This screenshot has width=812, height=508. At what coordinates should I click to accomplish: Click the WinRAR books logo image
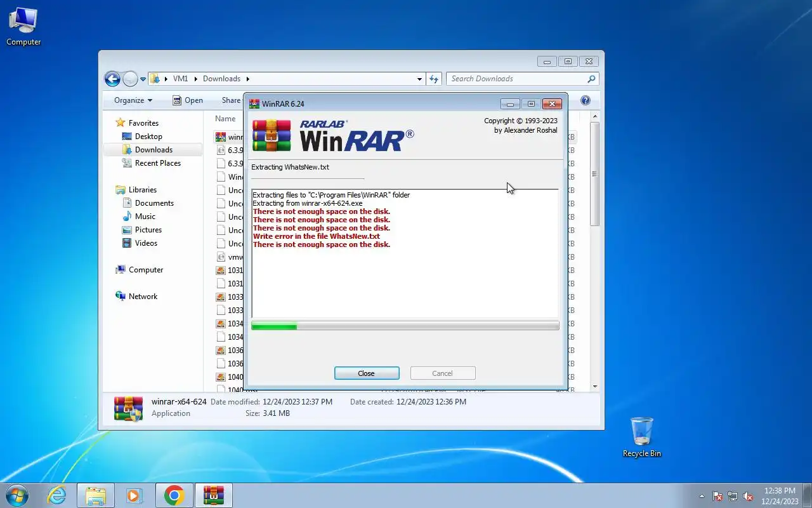[272, 135]
